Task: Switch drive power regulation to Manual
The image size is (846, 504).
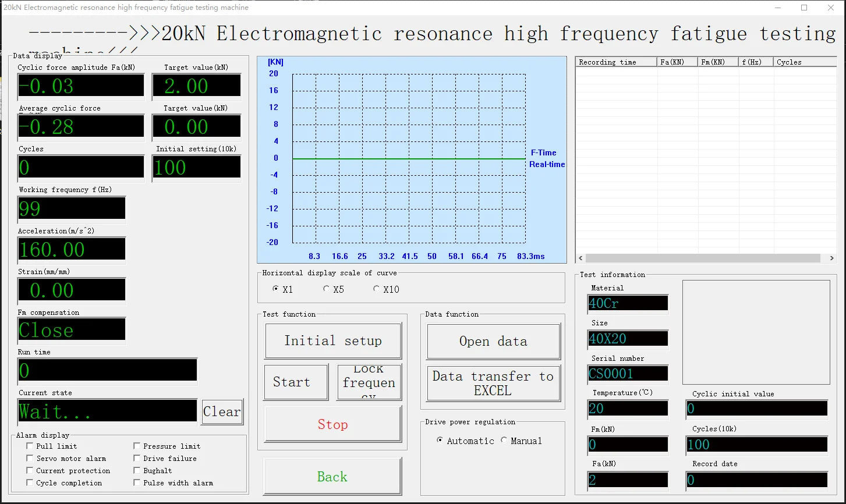Action: (504, 441)
